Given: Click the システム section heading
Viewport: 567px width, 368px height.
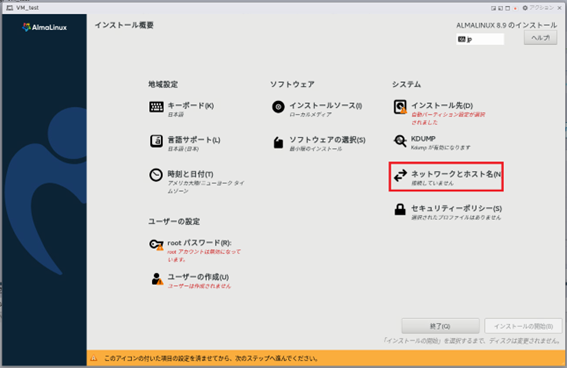Looking at the screenshot, I should [406, 84].
